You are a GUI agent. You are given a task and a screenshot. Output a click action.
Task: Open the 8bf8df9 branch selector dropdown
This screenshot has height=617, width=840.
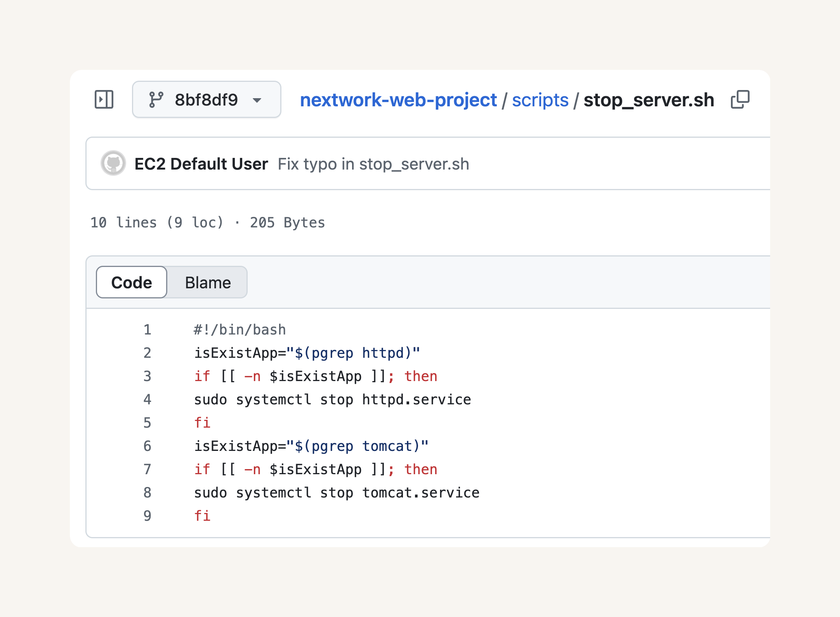(x=207, y=100)
